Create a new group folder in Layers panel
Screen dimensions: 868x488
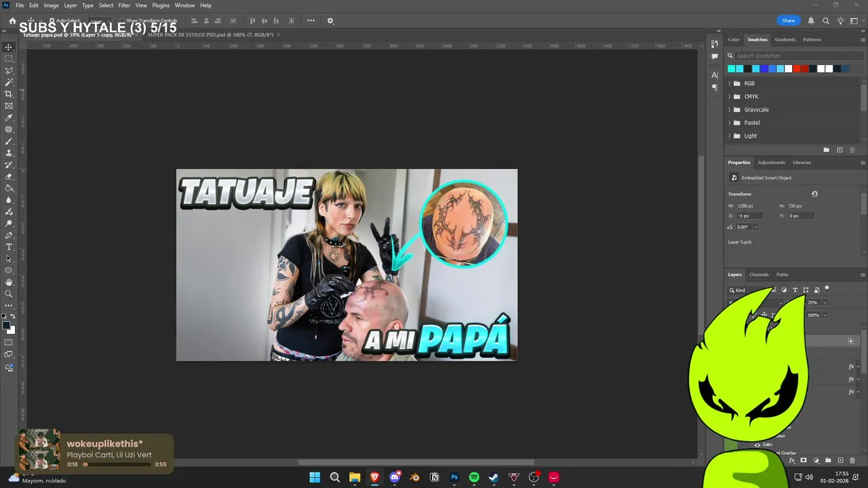pyautogui.click(x=828, y=460)
